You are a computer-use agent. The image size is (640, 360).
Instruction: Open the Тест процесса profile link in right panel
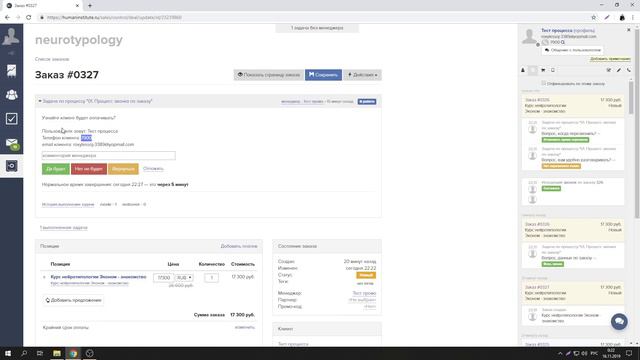click(557, 31)
